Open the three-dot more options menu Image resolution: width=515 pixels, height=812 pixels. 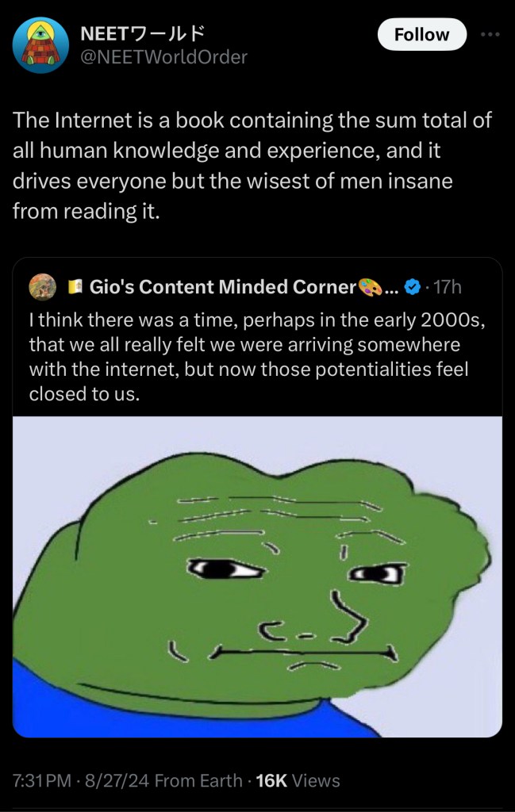click(x=490, y=34)
